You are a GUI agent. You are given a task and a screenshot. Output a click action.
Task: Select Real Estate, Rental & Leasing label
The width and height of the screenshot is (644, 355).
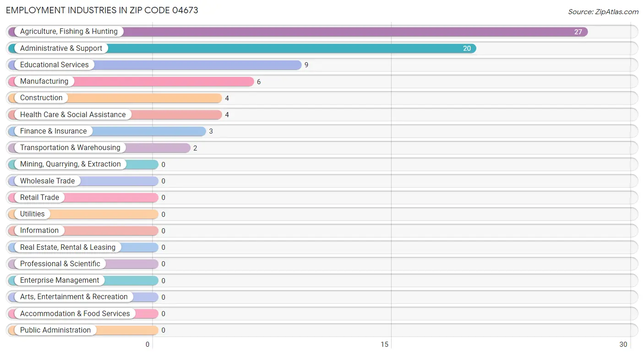68,247
